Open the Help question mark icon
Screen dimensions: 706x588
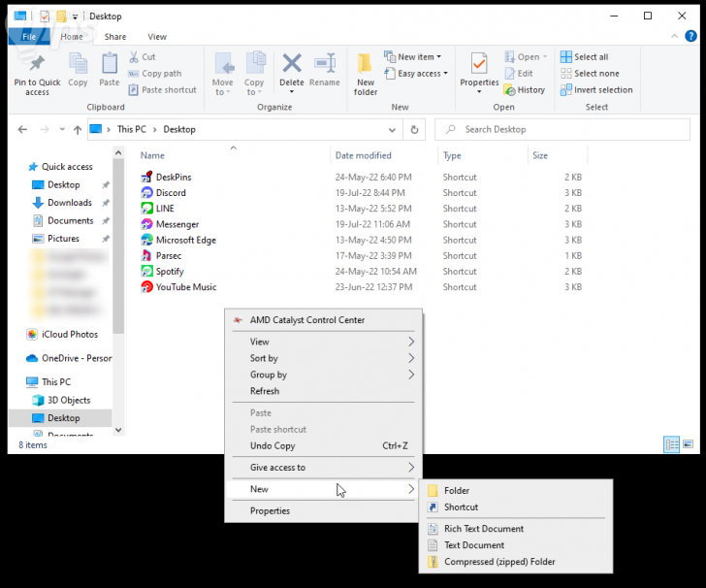click(x=690, y=36)
